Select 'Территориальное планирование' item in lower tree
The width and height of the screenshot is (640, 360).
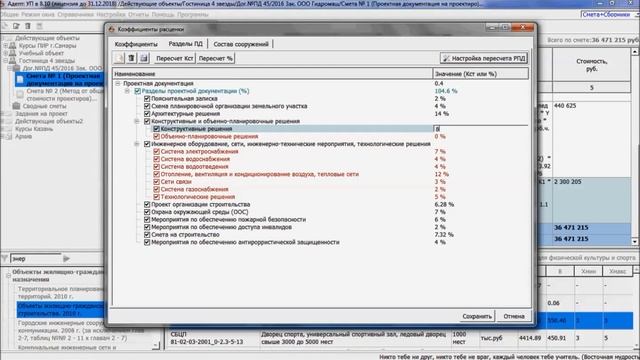(x=61, y=293)
